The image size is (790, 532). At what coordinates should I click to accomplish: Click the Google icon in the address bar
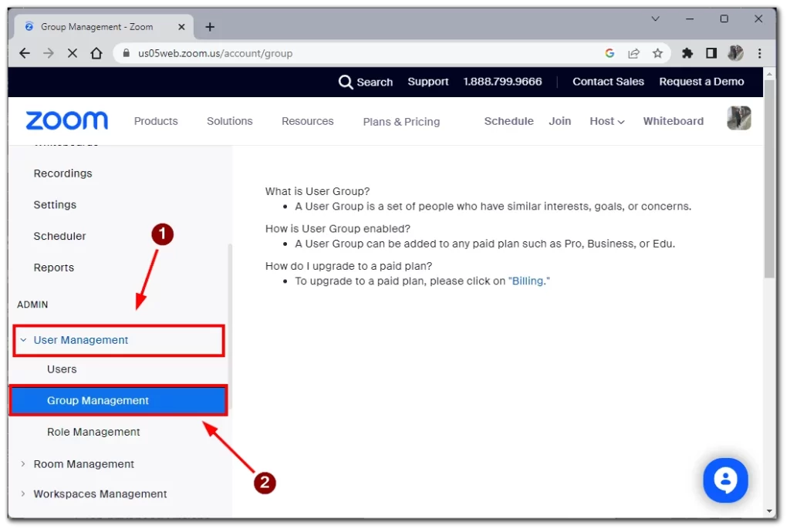coord(610,53)
